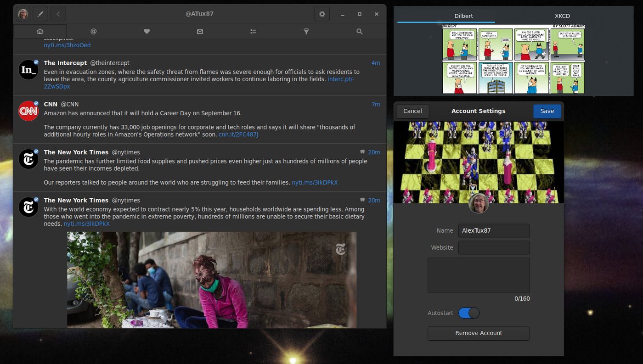
Task: Open the filters funnel tab
Action: 306,32
